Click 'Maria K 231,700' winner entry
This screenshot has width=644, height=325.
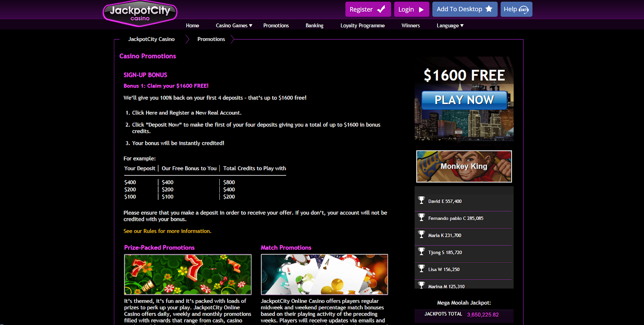(x=445, y=236)
